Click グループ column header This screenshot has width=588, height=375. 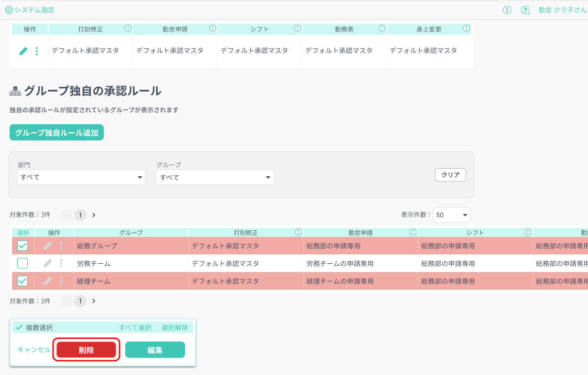pyautogui.click(x=131, y=233)
